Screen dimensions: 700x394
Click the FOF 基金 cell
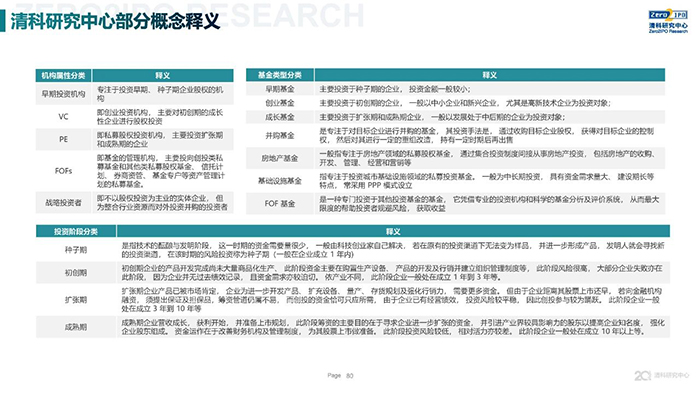(280, 203)
